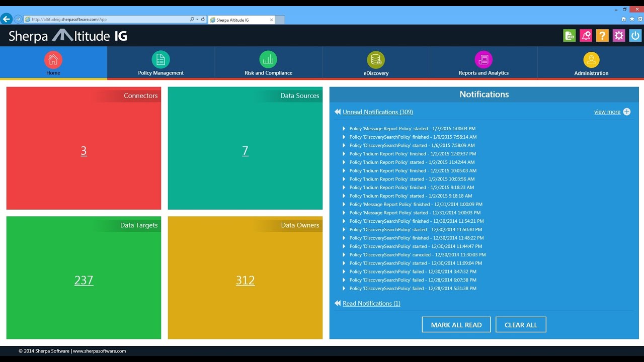Click the browser forward arrow
644x362 pixels.
[18, 19]
